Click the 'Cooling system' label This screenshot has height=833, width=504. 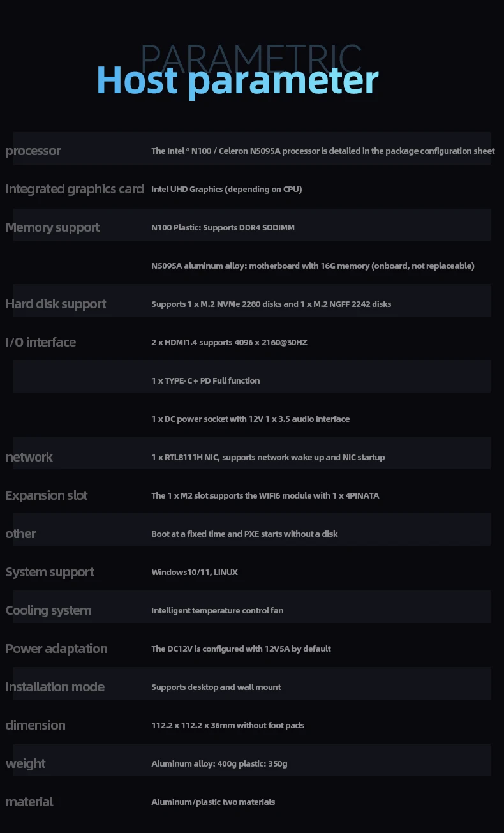point(48,611)
